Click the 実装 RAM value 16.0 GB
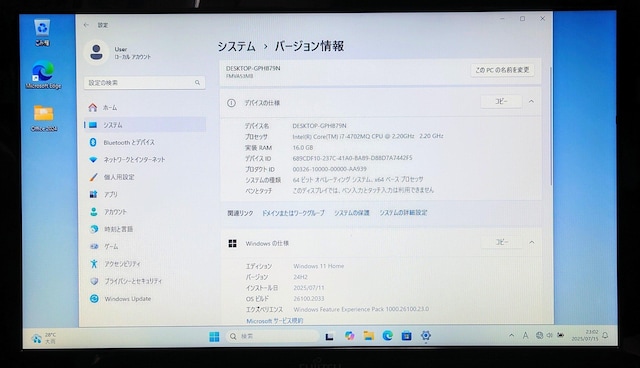The width and height of the screenshot is (640, 368). 303,148
